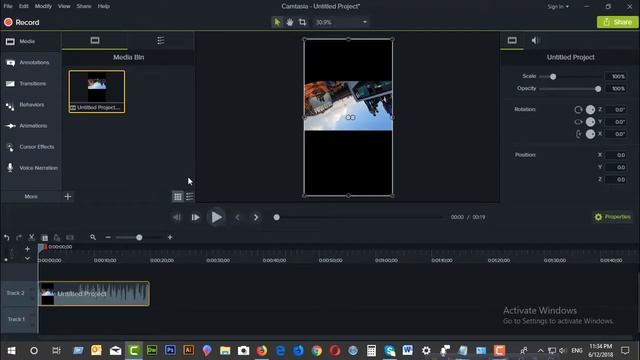Click the green Share button
Screen dimensions: 640x360
(618, 22)
